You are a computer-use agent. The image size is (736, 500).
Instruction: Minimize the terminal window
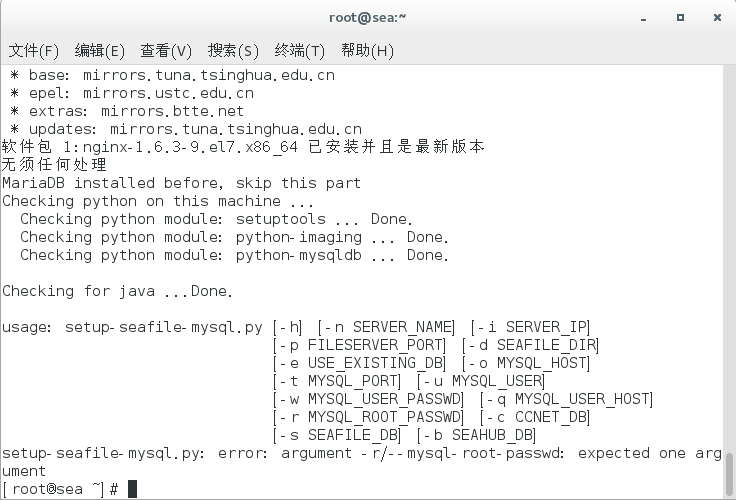click(643, 18)
